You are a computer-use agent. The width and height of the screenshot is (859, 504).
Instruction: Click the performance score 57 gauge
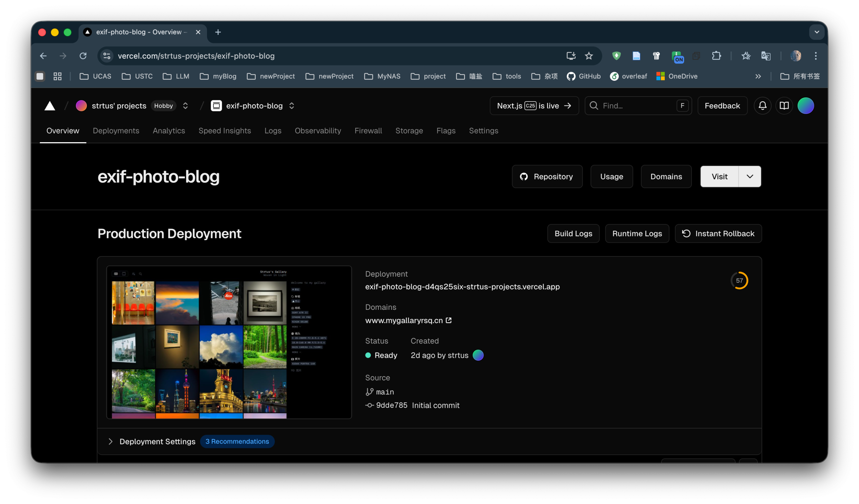[739, 281]
